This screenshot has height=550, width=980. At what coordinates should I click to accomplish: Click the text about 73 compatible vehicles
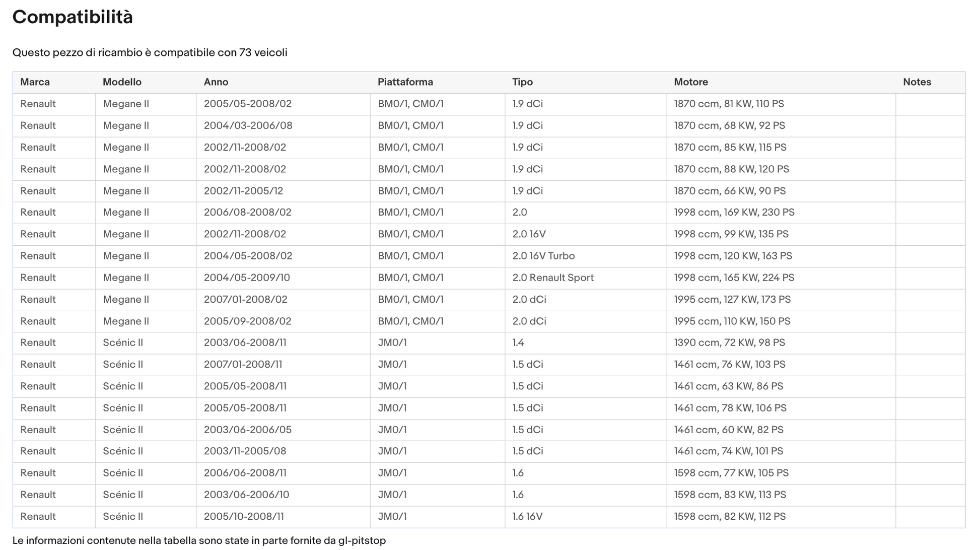150,52
